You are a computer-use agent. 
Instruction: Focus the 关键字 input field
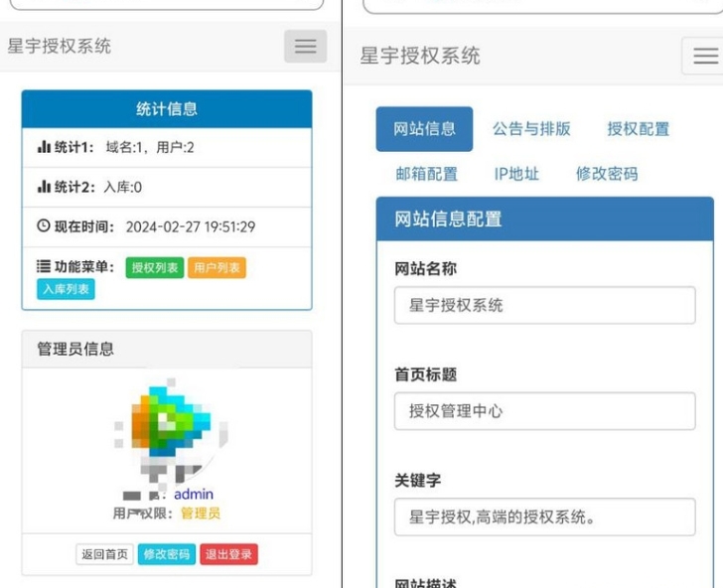[x=544, y=516]
